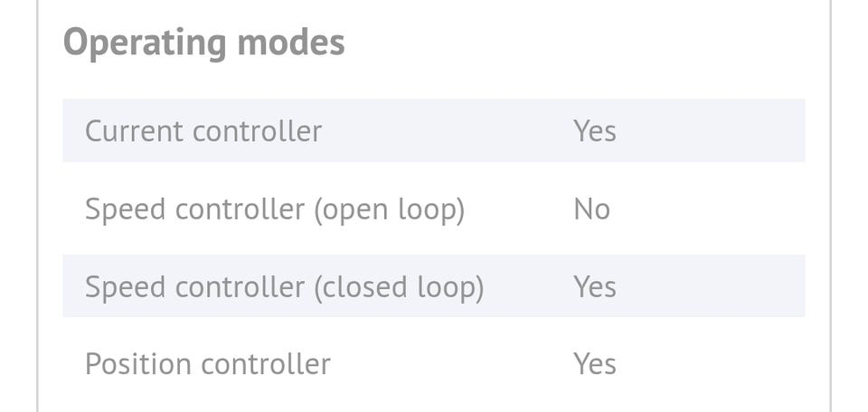Click the word "Speed" in closed loop row
The width and height of the screenshot is (868, 412).
coord(125,287)
